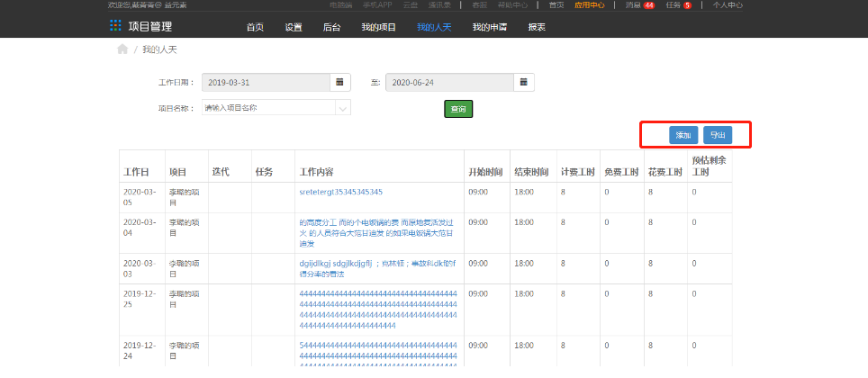Click date cell 2020-03-03
The image size is (868, 378).
coord(140,268)
